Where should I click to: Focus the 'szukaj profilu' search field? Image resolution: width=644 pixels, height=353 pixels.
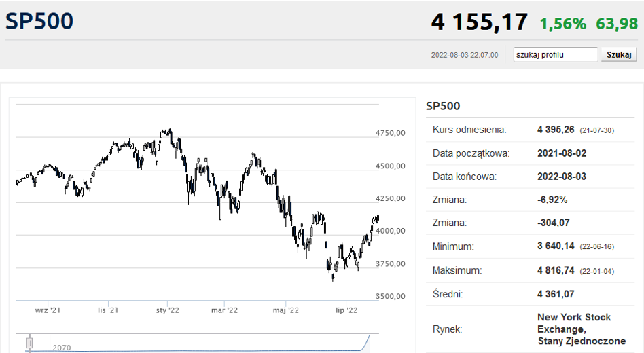click(555, 55)
